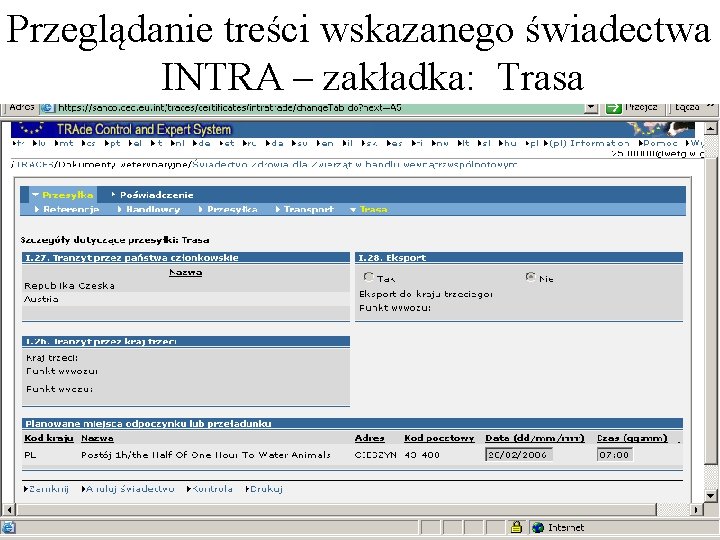Click the security padlock icon in status bar

point(516,527)
